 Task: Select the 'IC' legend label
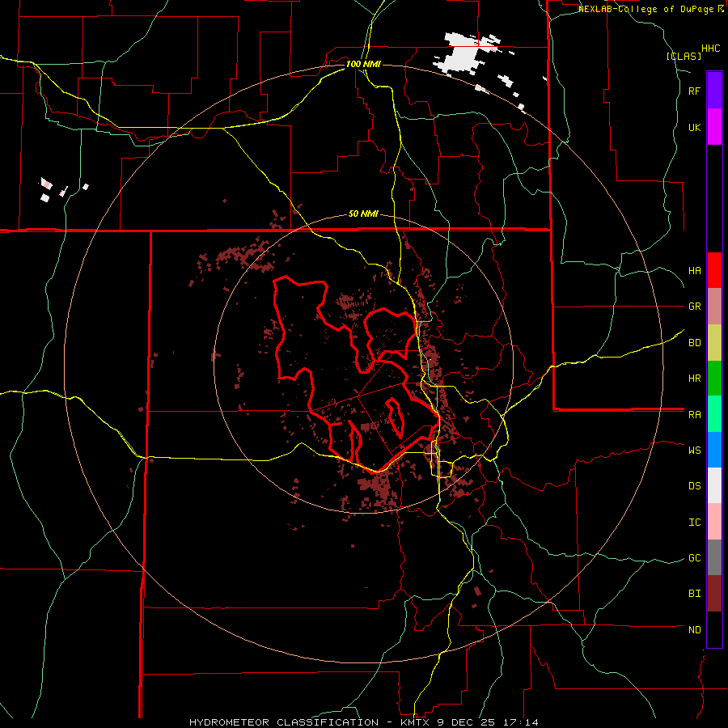click(694, 523)
